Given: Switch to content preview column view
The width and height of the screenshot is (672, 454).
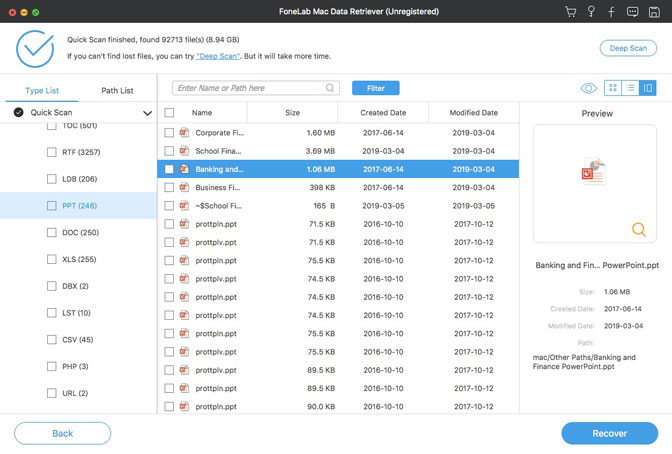Looking at the screenshot, I should [648, 88].
